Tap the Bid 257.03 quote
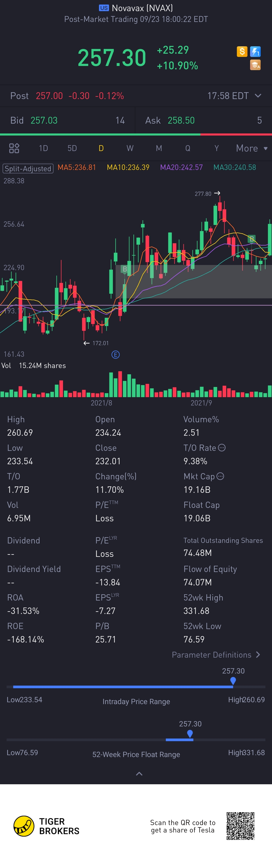Screen dimensions: 272x868 point(44,120)
